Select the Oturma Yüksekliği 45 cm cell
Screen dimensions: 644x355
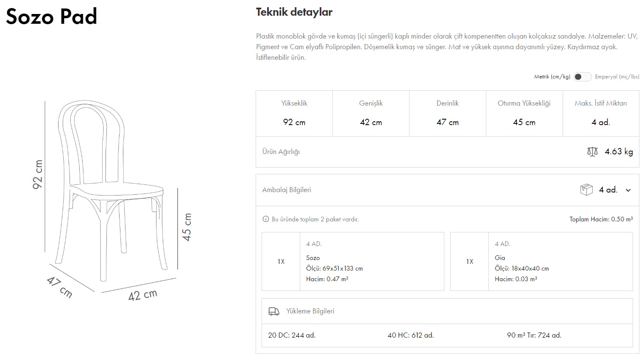click(524, 113)
